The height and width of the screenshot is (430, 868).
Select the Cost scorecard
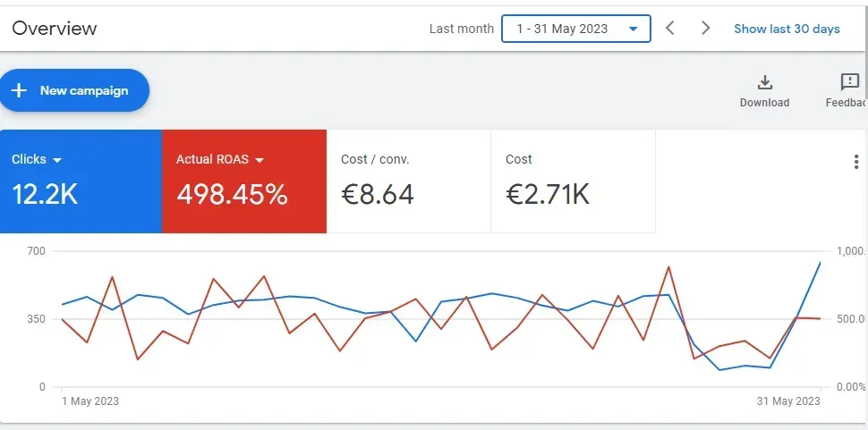tap(573, 181)
